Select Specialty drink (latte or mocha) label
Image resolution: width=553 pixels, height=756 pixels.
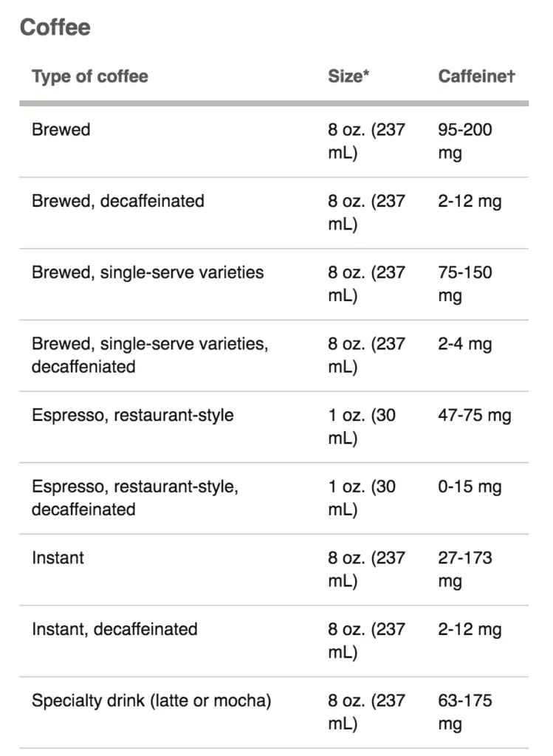click(151, 701)
